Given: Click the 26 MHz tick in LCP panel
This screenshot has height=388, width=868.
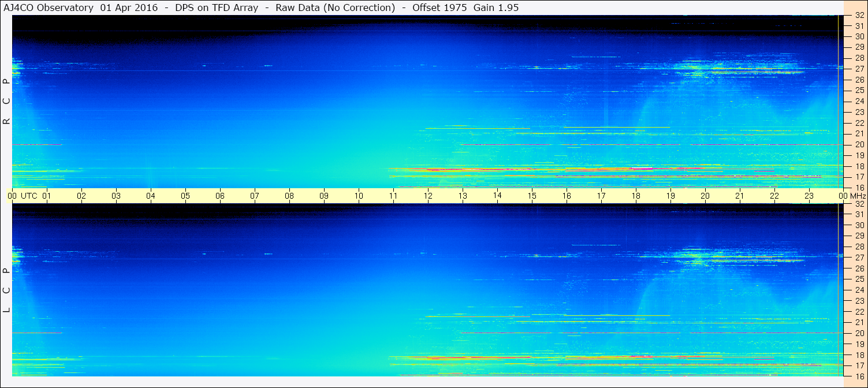Looking at the screenshot, I should tap(859, 268).
